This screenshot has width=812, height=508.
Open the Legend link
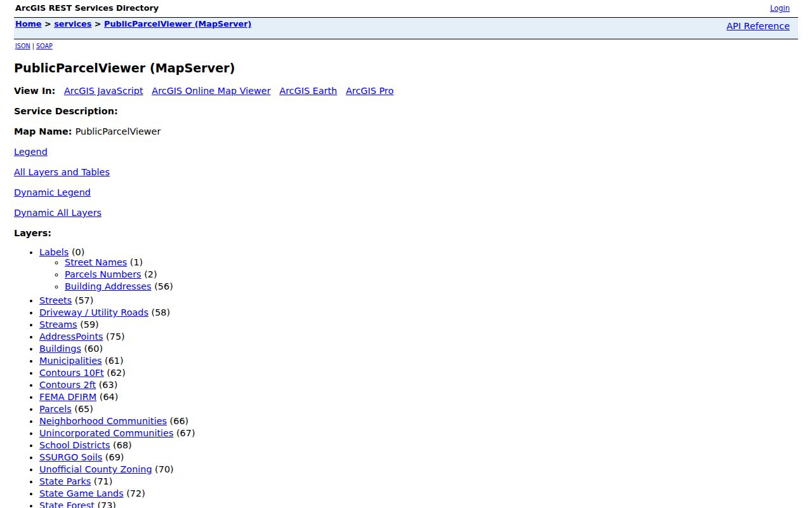[30, 152]
